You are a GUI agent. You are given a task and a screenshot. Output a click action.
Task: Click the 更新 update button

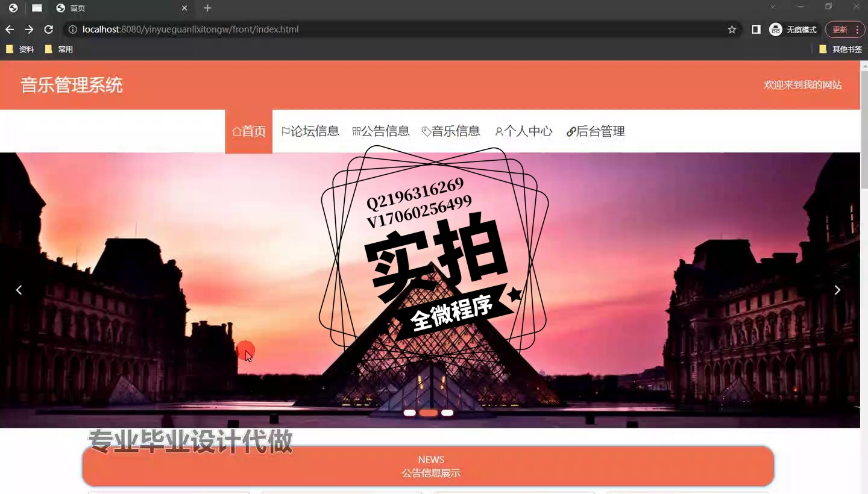pos(844,30)
